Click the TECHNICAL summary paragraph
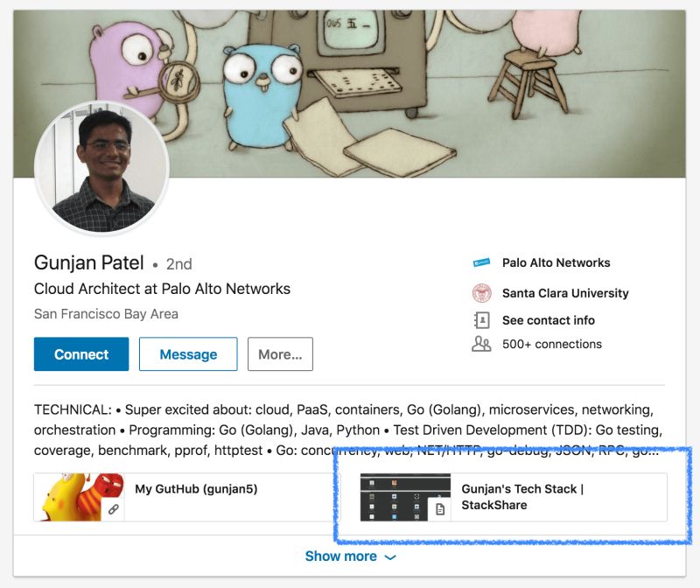The width and height of the screenshot is (700, 588). (347, 430)
